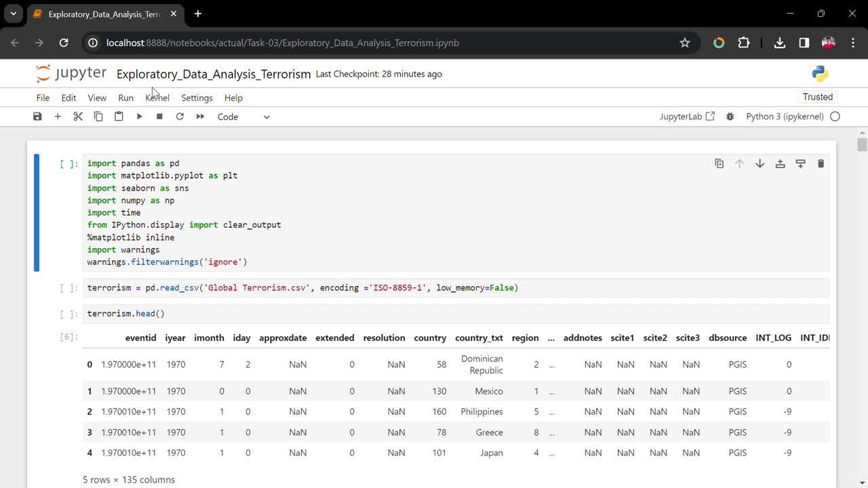The image size is (868, 488).
Task: Open the View menu
Action: point(97,98)
